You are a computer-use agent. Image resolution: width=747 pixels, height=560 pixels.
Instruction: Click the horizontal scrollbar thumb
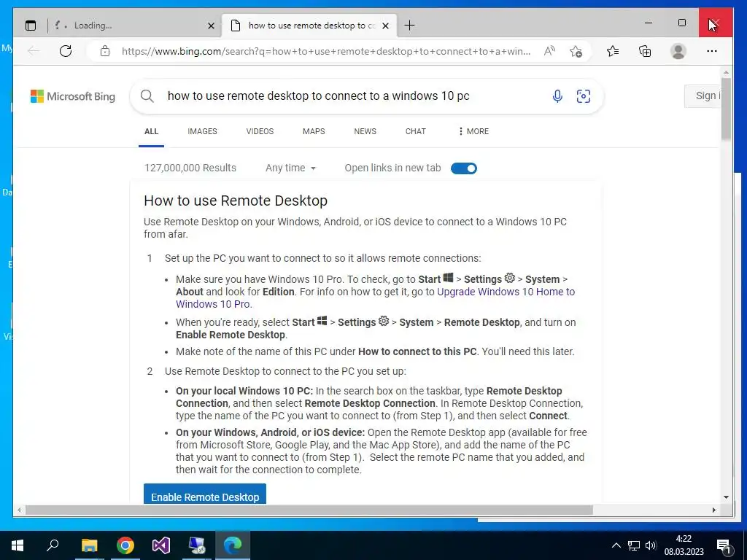pyautogui.click(x=309, y=510)
